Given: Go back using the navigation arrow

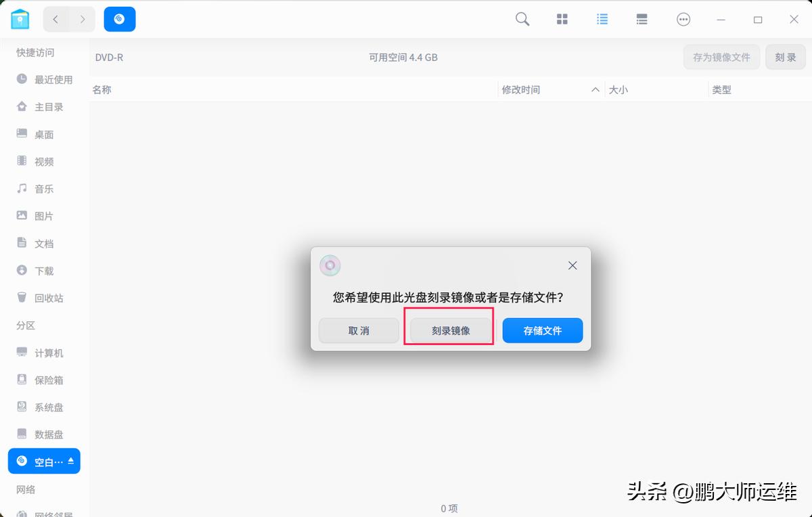Looking at the screenshot, I should (55, 19).
